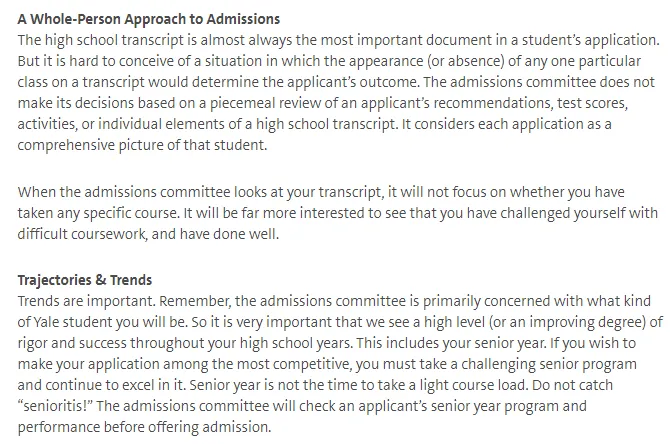Click the word 'senioritis!' in the last paragraph
Viewport: 670px width, 444px height.
[56, 406]
